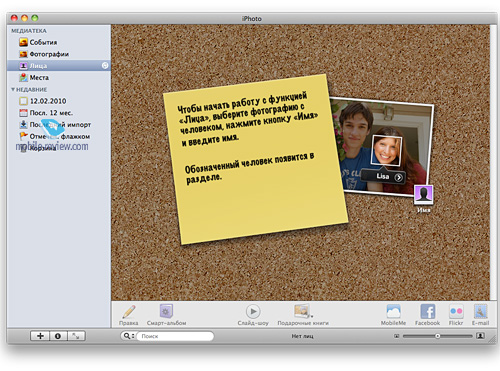Start the Слайд-шоу play button
Viewport: 500px width, 371px height.
click(253, 311)
